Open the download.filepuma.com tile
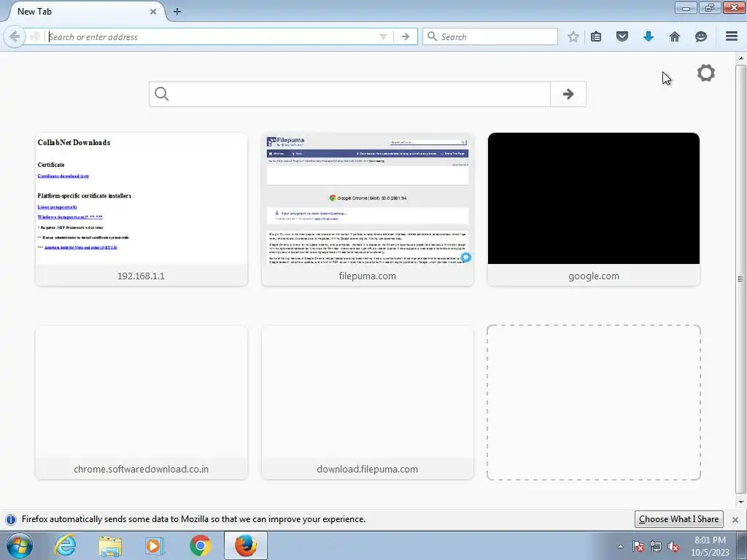Screen dimensions: 747x560 click(x=368, y=402)
